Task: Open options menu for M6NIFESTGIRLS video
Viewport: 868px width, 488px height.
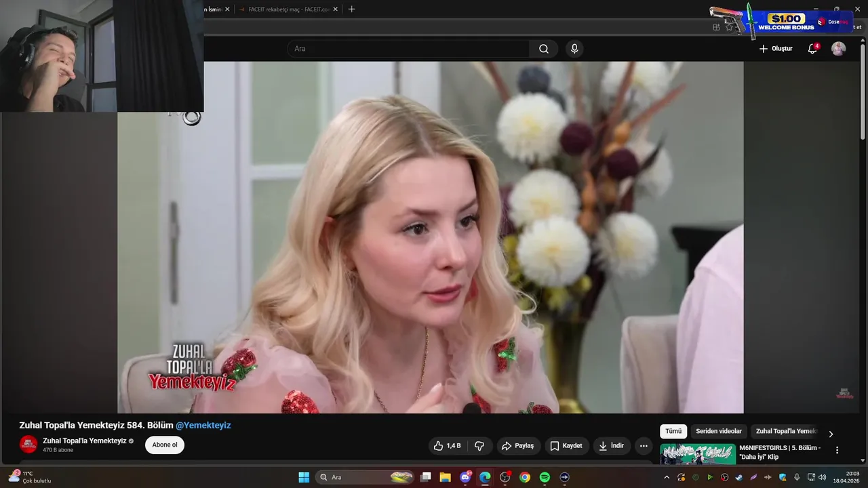Action: point(837,450)
